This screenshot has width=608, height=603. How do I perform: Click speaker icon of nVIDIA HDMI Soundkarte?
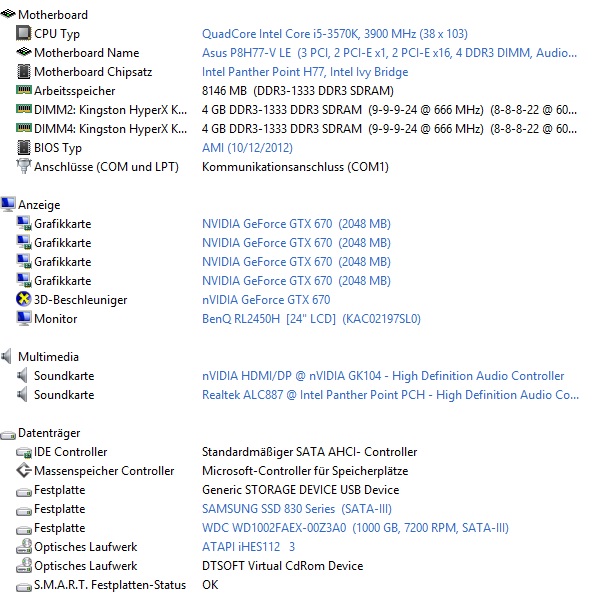22,375
